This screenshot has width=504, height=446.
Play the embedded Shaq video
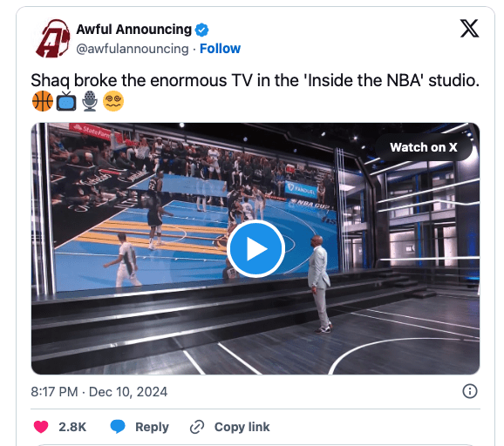coord(255,248)
